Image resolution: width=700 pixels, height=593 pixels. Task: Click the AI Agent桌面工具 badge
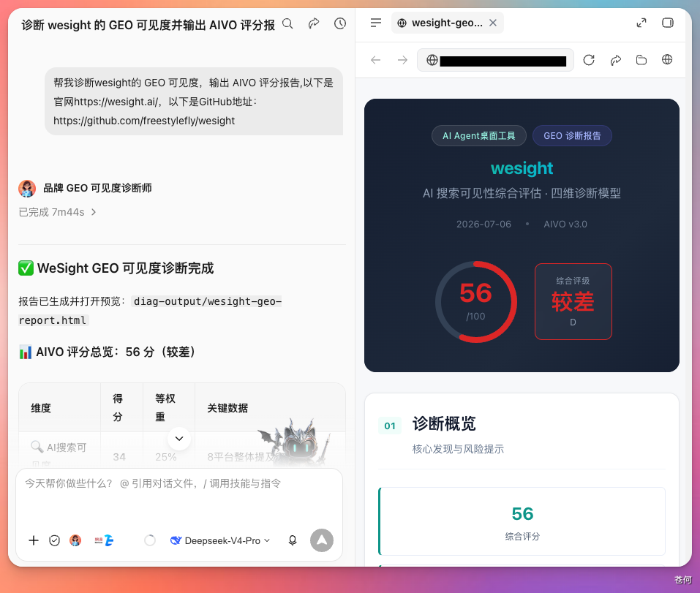tap(479, 136)
